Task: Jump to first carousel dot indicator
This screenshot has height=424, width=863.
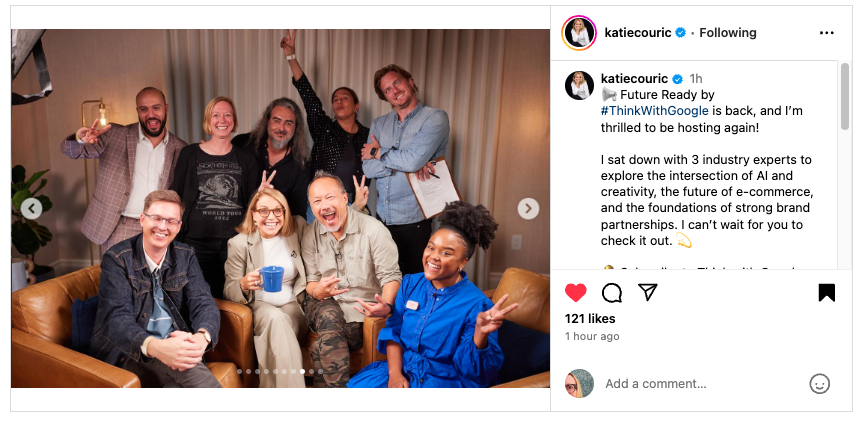Action: tap(239, 372)
